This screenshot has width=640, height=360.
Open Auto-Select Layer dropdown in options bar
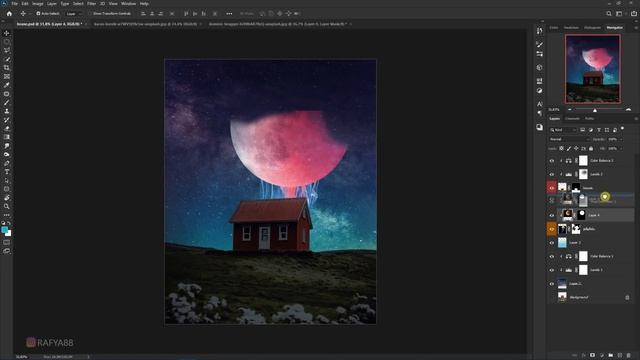[73, 13]
